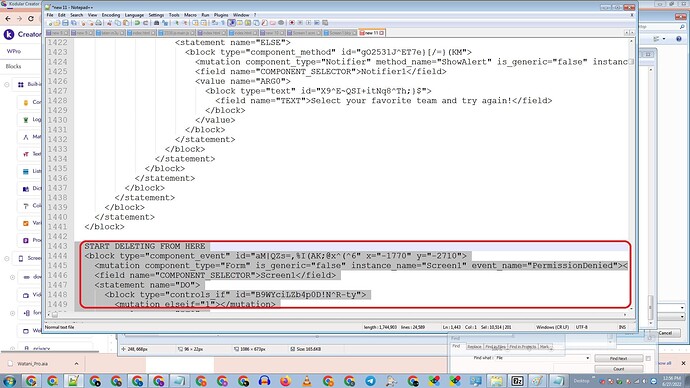Click the Print icon in Notepad++ toolbar

(99, 23)
